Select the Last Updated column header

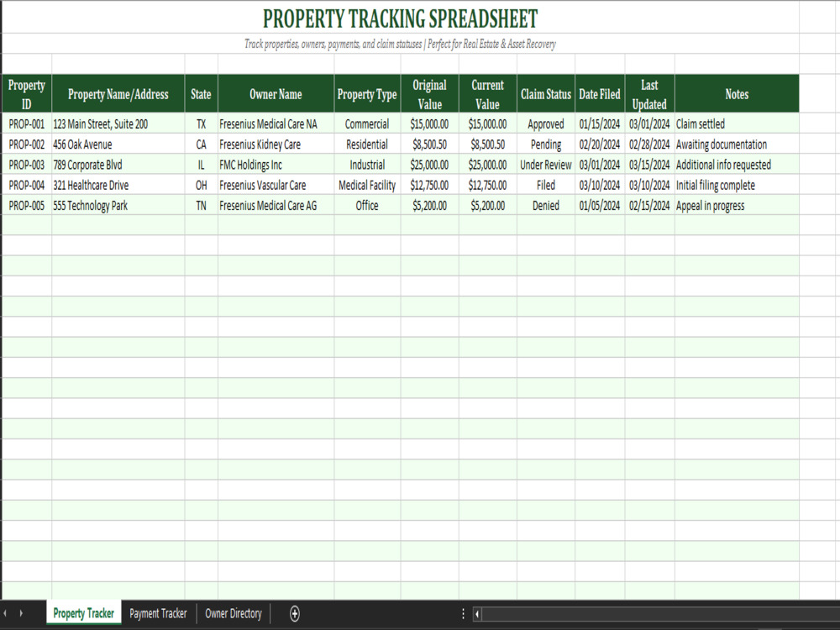click(x=649, y=94)
